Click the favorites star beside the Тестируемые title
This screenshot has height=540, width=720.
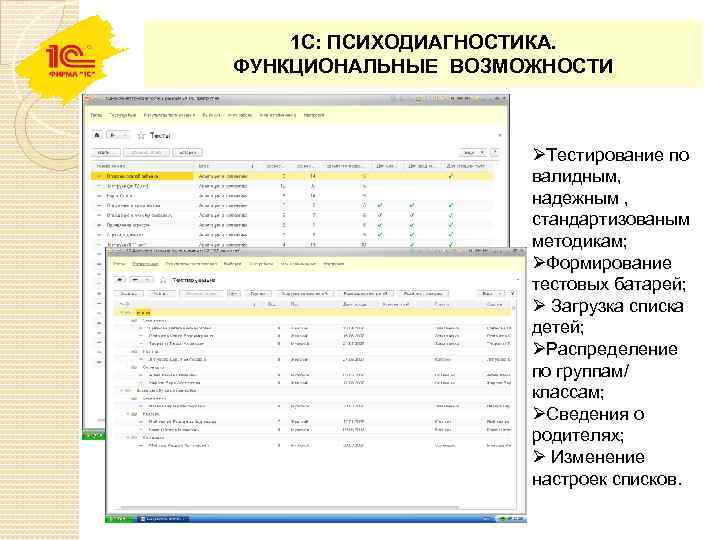pyautogui.click(x=163, y=280)
